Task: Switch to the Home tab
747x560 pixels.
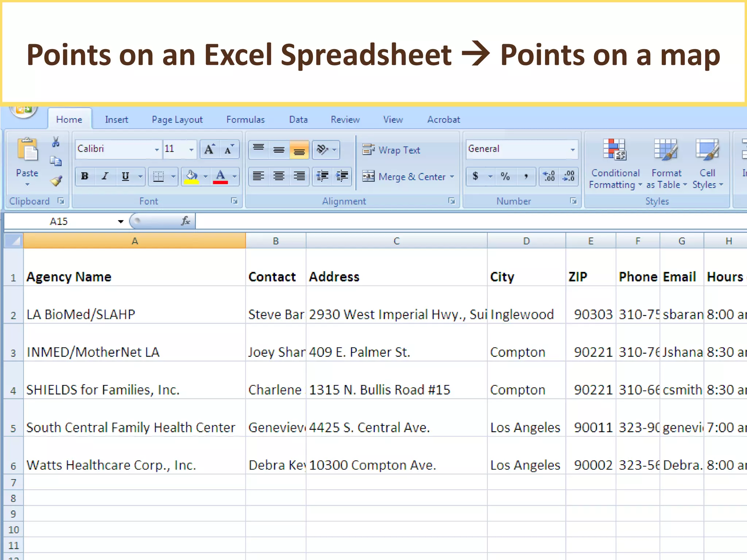Action: click(69, 119)
